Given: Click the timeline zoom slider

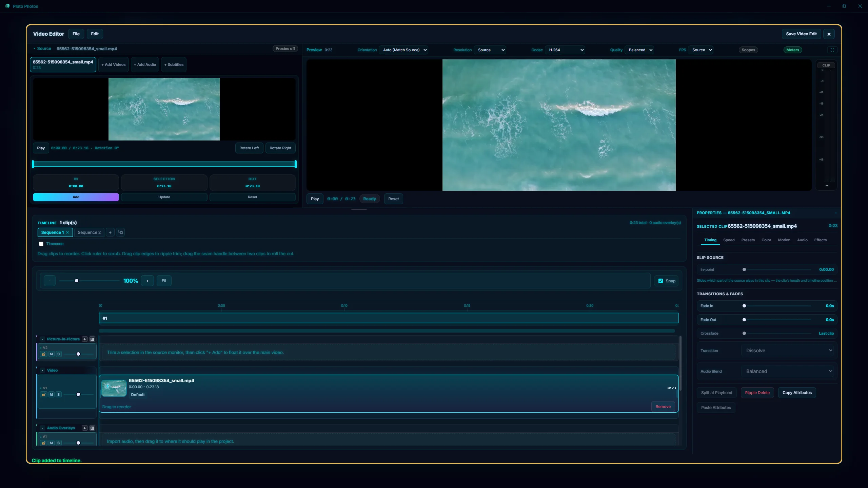Looking at the screenshot, I should click(89, 281).
